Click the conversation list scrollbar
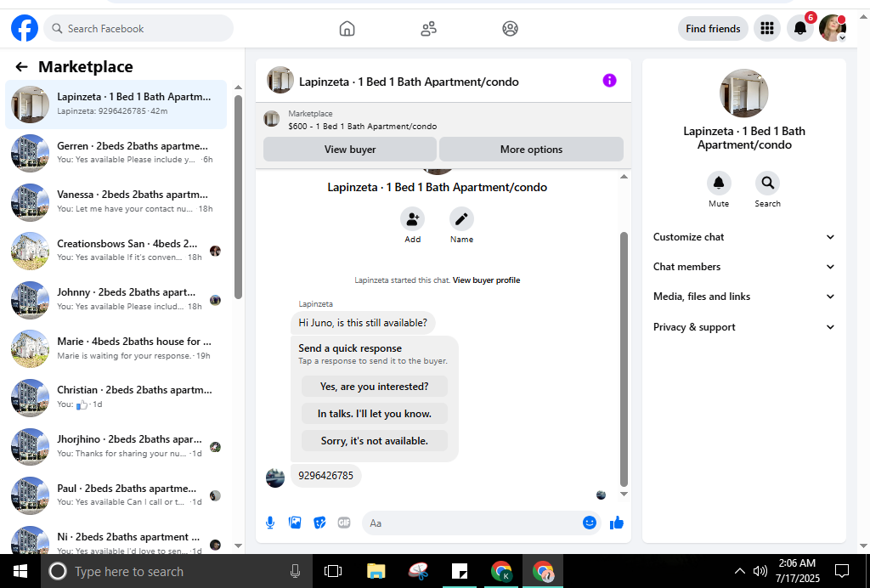This screenshot has height=588, width=870. click(x=238, y=197)
